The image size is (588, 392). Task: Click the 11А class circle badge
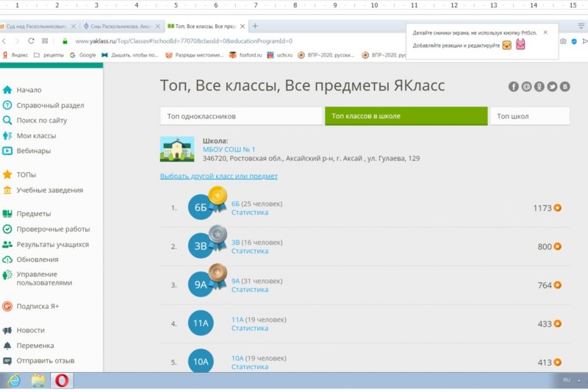tap(201, 323)
